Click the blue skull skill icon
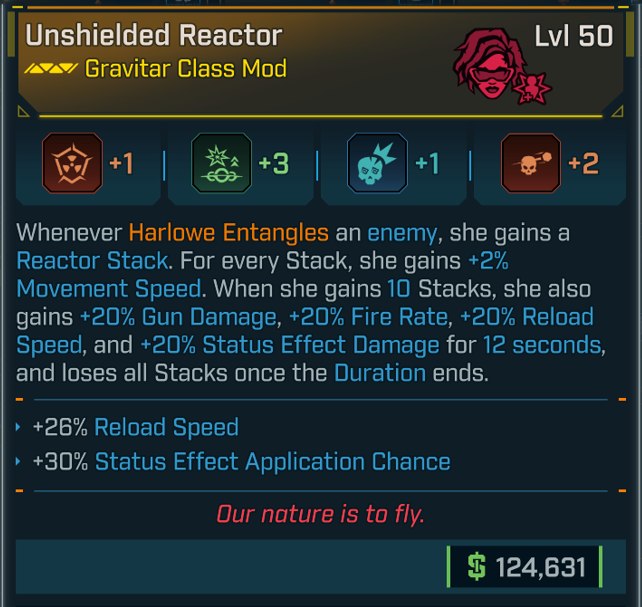The width and height of the screenshot is (642, 607). pos(376,163)
